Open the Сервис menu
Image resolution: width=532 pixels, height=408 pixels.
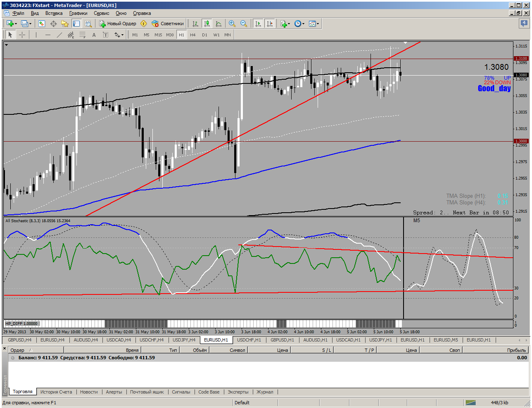[101, 13]
